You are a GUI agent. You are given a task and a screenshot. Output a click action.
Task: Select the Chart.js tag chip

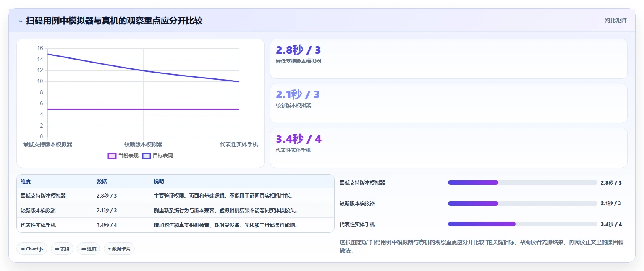click(x=32, y=249)
